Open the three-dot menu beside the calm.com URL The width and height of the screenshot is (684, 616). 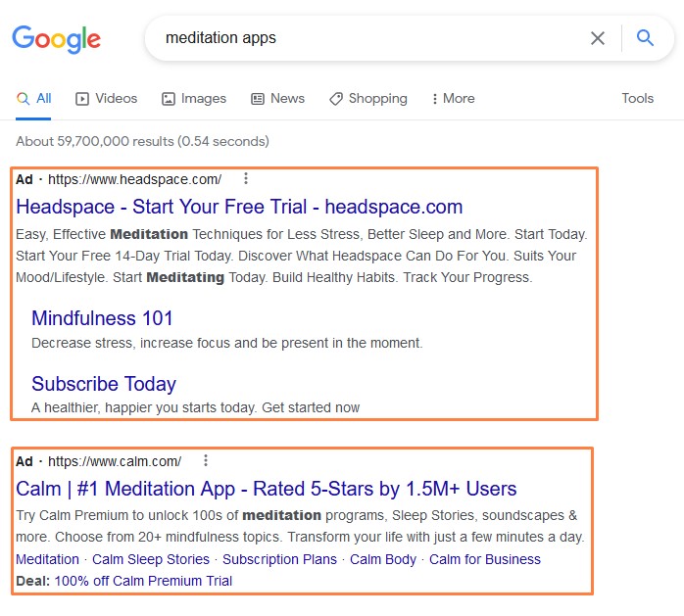click(206, 460)
